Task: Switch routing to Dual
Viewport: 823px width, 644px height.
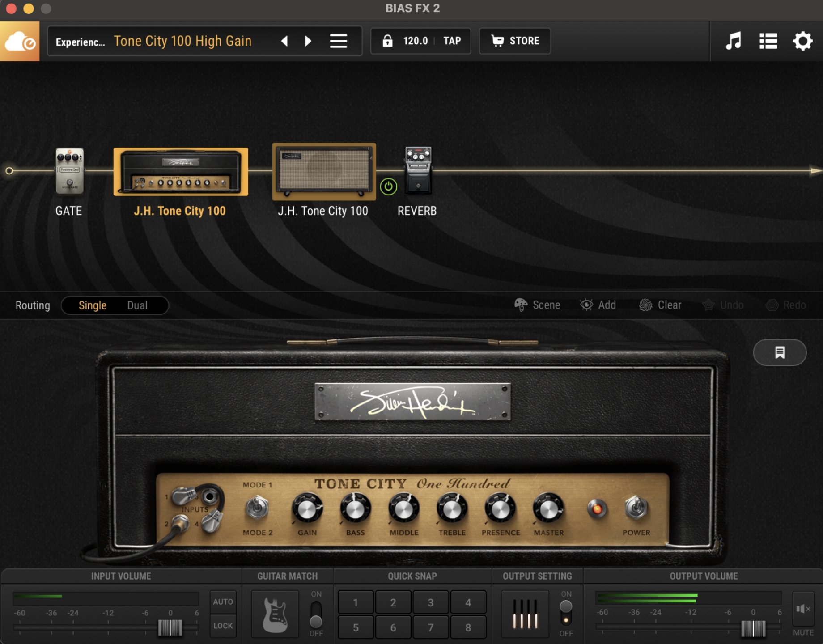Action: click(x=137, y=305)
